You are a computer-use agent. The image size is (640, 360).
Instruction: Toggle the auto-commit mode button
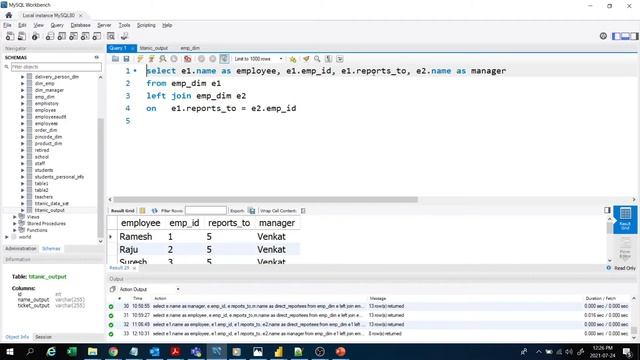(224, 59)
